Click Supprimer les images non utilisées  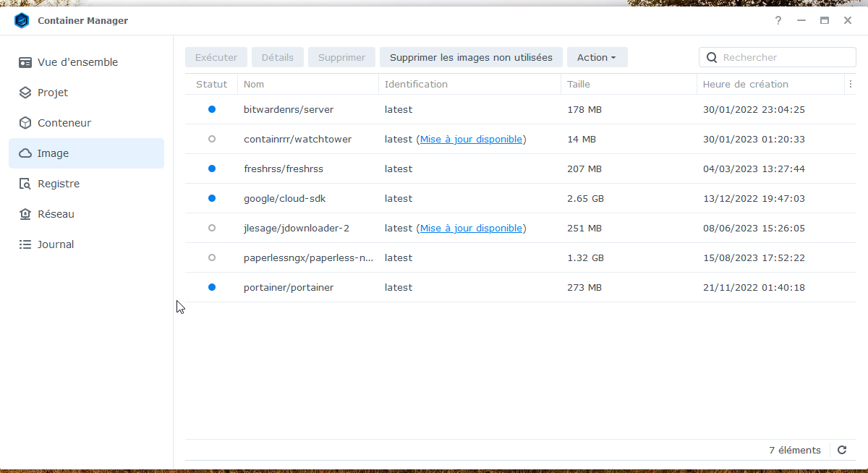471,57
